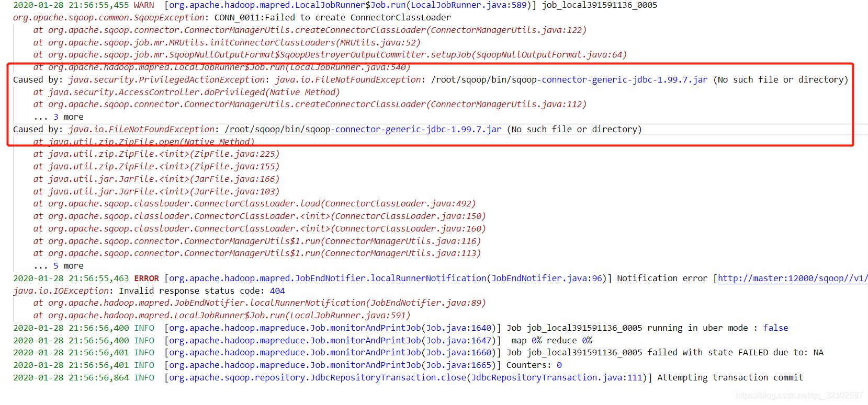Click Job.java:1665 source reference

click(459, 365)
